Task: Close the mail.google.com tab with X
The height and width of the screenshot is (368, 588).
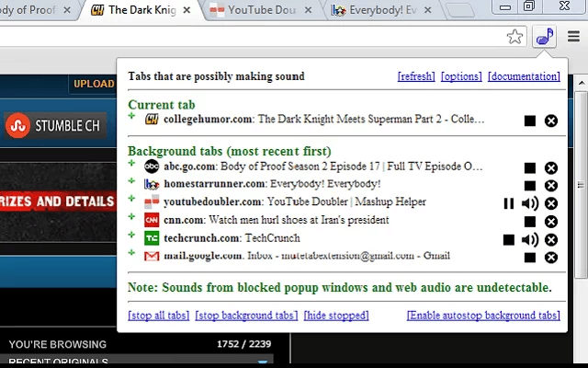Action: coord(550,258)
